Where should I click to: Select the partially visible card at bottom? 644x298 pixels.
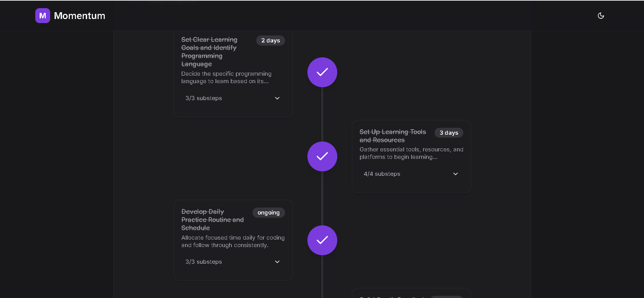click(411, 295)
